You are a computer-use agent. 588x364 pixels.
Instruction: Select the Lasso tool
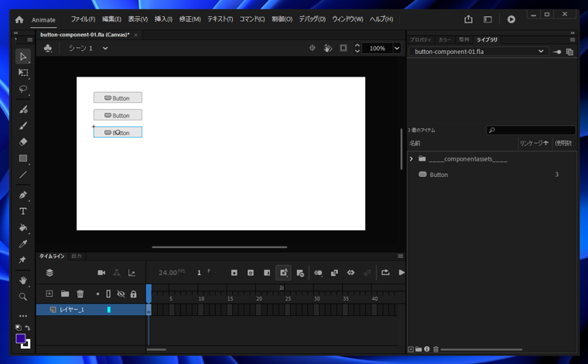pos(23,89)
